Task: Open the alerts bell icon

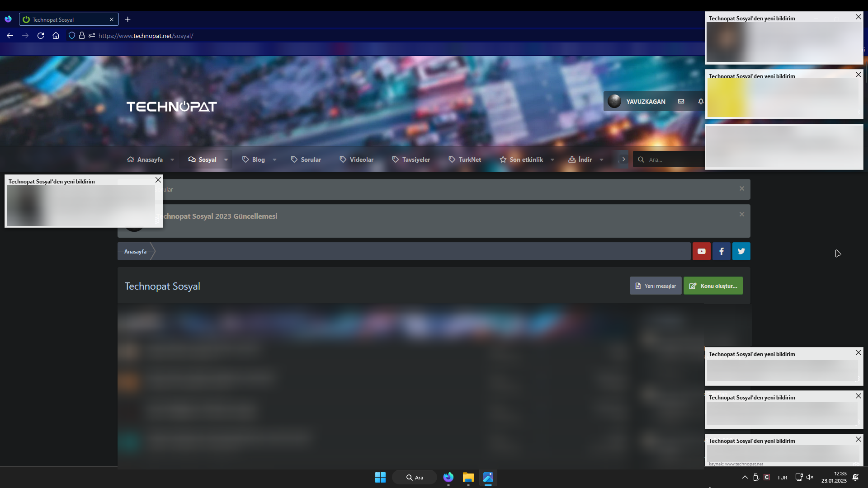Action: point(700,102)
